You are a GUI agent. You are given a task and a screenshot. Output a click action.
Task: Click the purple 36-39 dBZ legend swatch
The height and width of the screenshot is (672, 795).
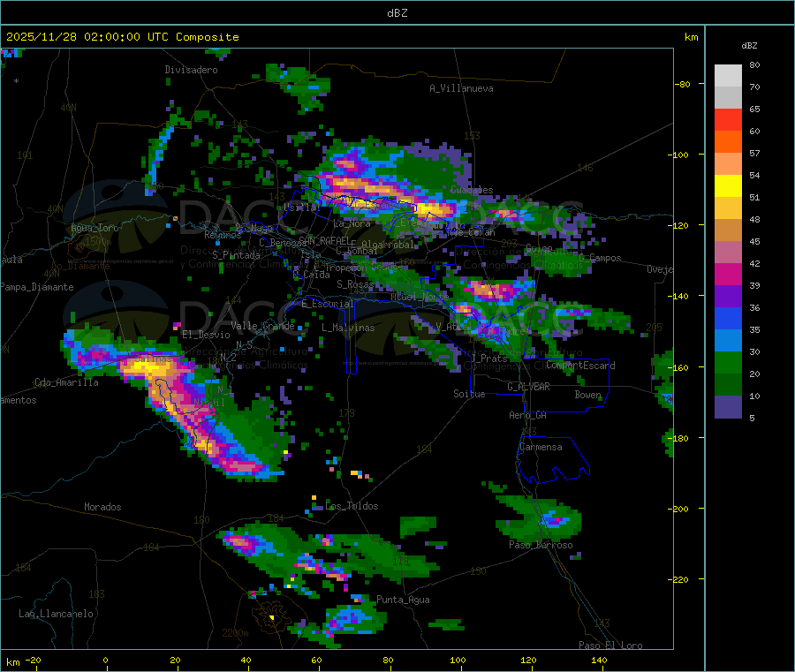coord(728,297)
